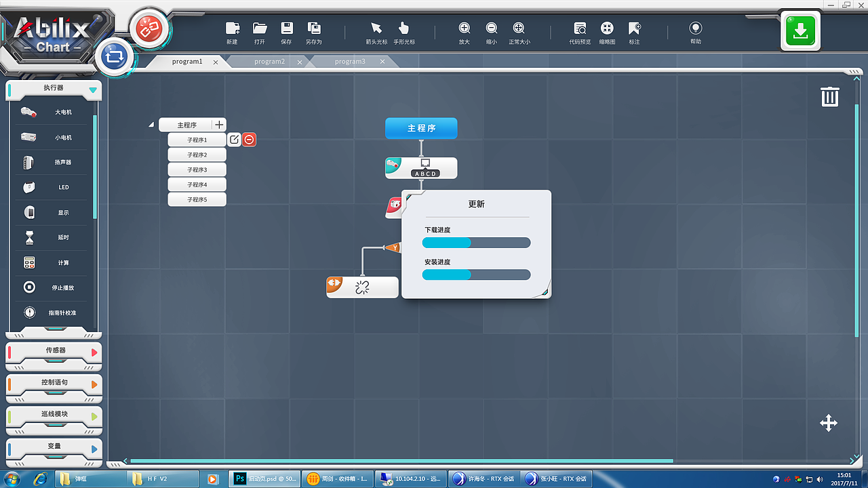The width and height of the screenshot is (868, 488).
Task: Save the program with the 保存 icon
Action: [x=287, y=28]
